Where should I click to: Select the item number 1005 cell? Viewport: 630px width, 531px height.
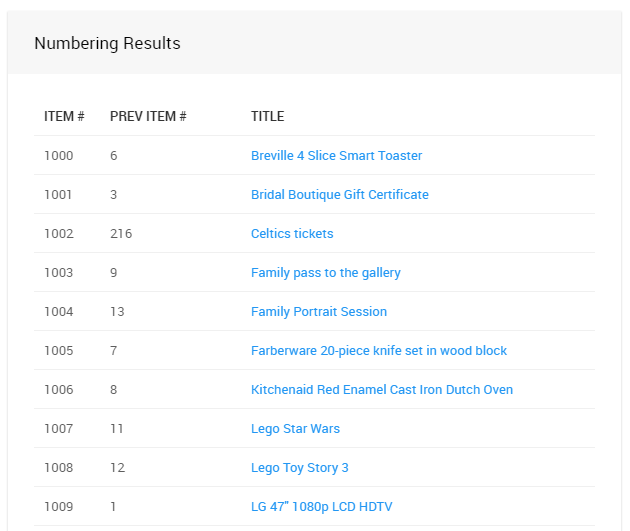[x=59, y=351]
